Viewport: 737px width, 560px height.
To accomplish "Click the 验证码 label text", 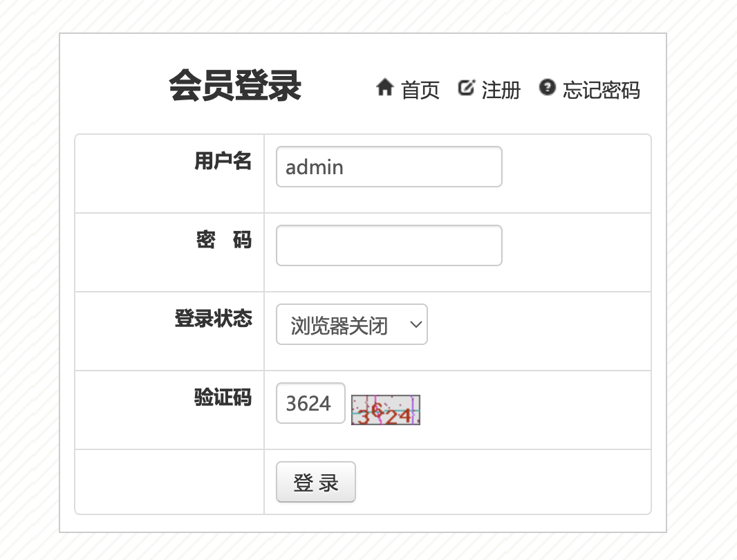I will click(x=223, y=398).
